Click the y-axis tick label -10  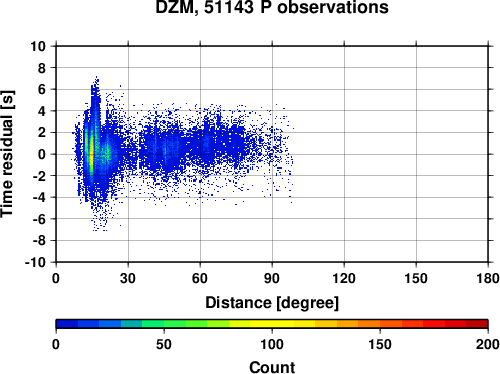coord(35,262)
